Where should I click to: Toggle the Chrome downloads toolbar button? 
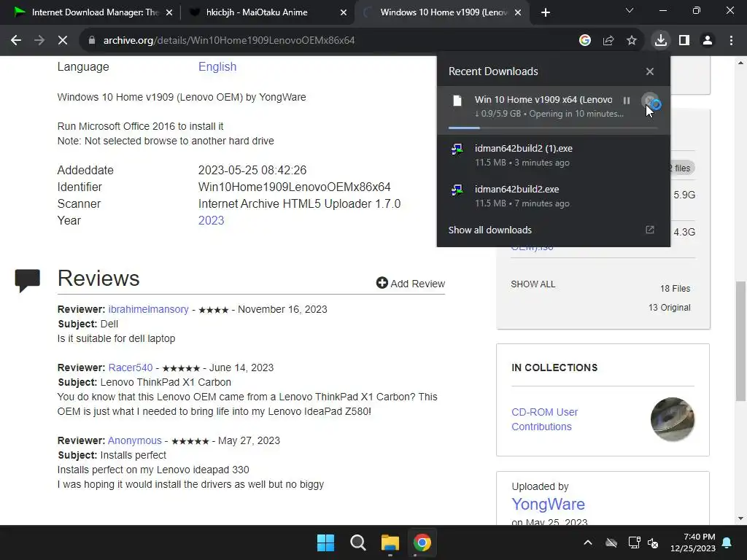[x=661, y=41]
